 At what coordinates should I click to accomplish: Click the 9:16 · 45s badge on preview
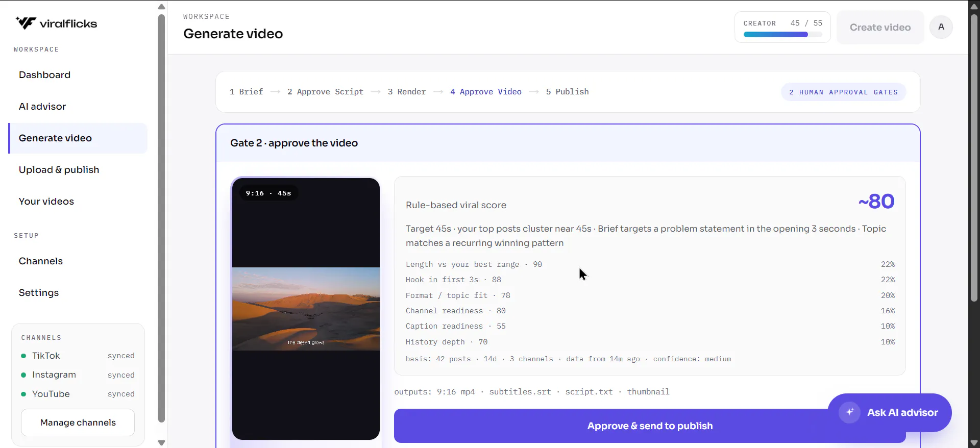pos(268,193)
